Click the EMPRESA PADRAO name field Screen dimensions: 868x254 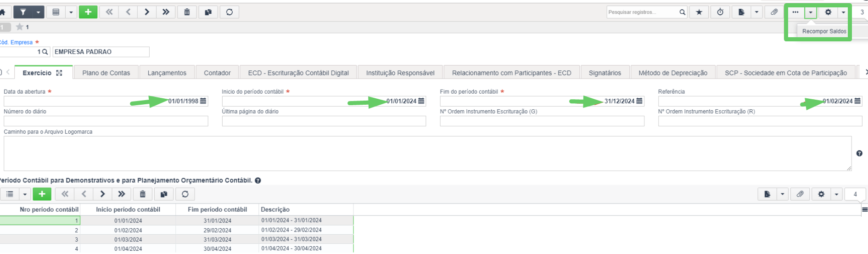pos(101,52)
